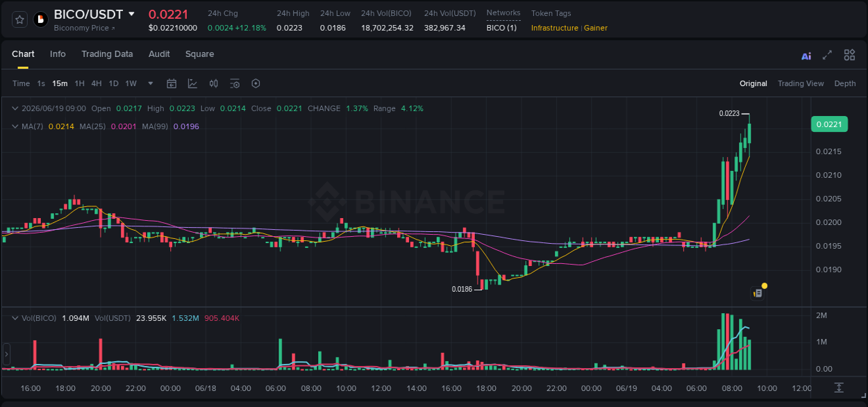This screenshot has height=407, width=868.
Task: Collapse the Vol(BICO) legend chevron
Action: 15,318
